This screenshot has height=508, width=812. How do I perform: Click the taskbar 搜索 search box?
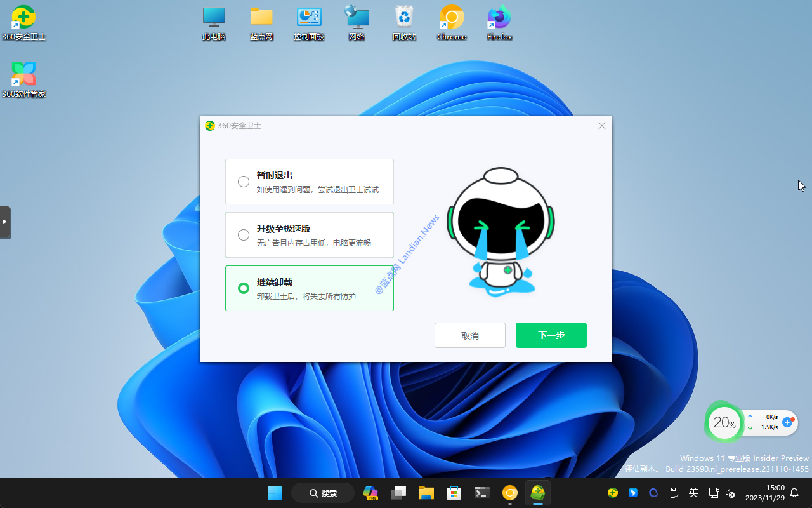coord(323,493)
